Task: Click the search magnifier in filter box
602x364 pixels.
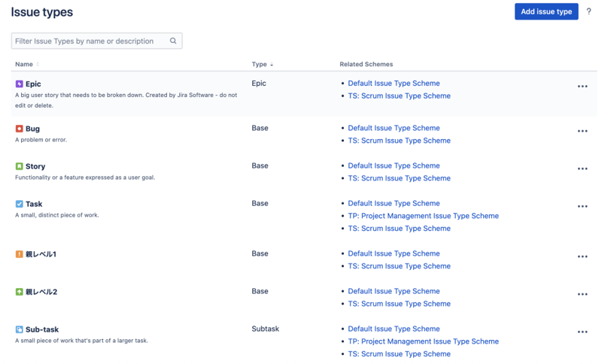Action: tap(173, 41)
